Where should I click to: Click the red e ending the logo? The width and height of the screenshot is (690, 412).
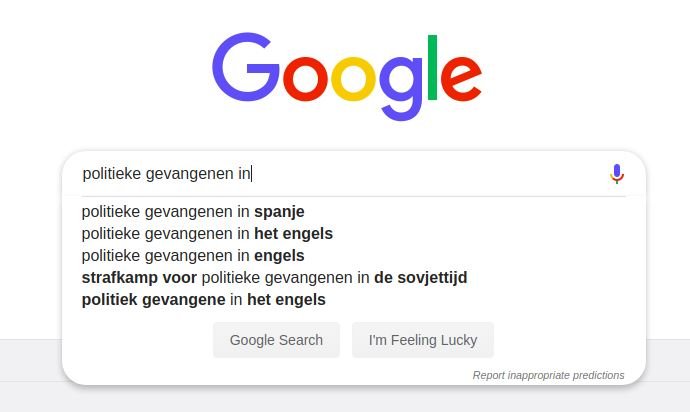[x=461, y=80]
